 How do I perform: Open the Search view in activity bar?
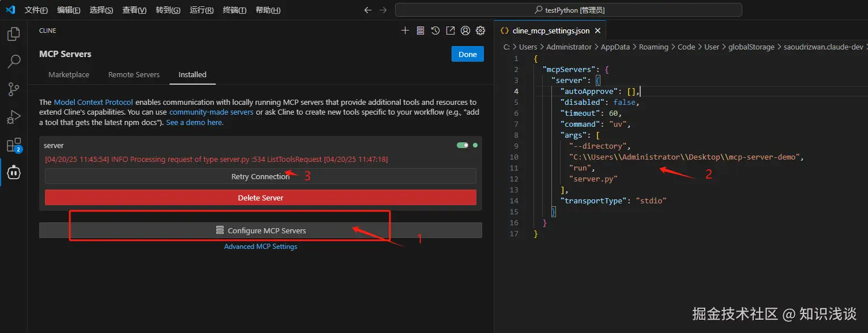(14, 61)
